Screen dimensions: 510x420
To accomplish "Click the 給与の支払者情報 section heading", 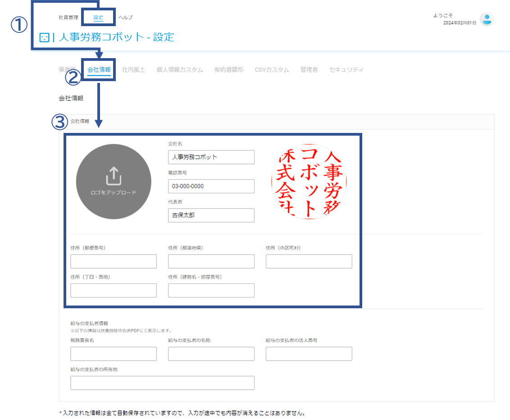I will tap(89, 324).
